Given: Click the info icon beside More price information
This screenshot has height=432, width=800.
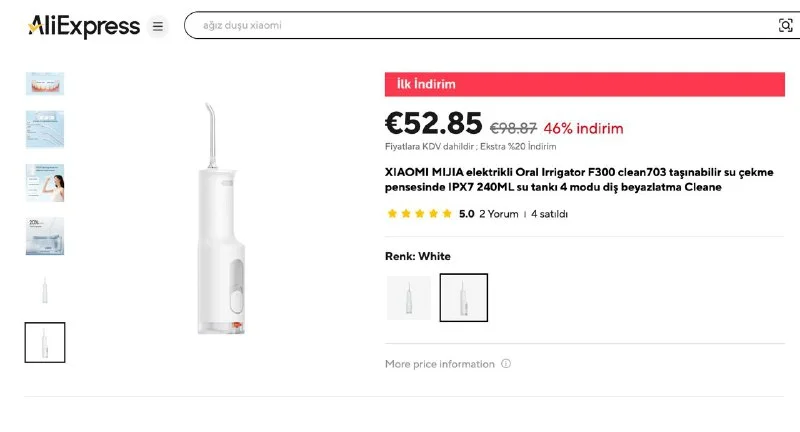Looking at the screenshot, I should 506,364.
